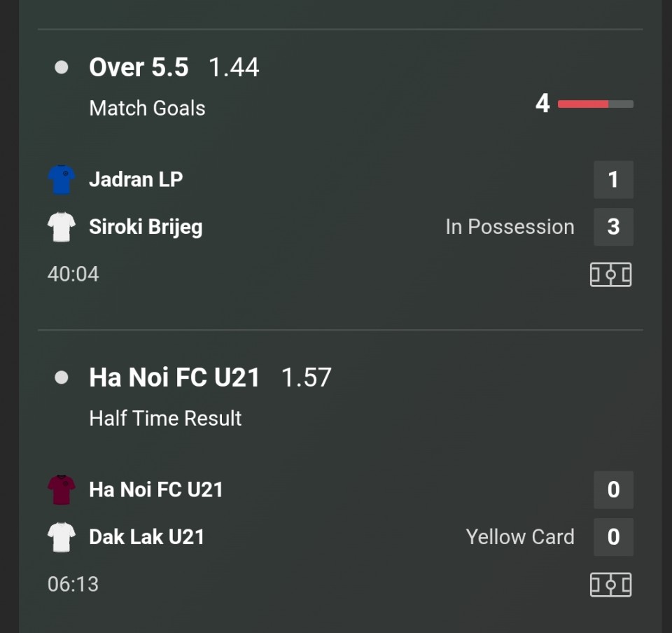Click the 1.57 odds value

[x=307, y=377]
